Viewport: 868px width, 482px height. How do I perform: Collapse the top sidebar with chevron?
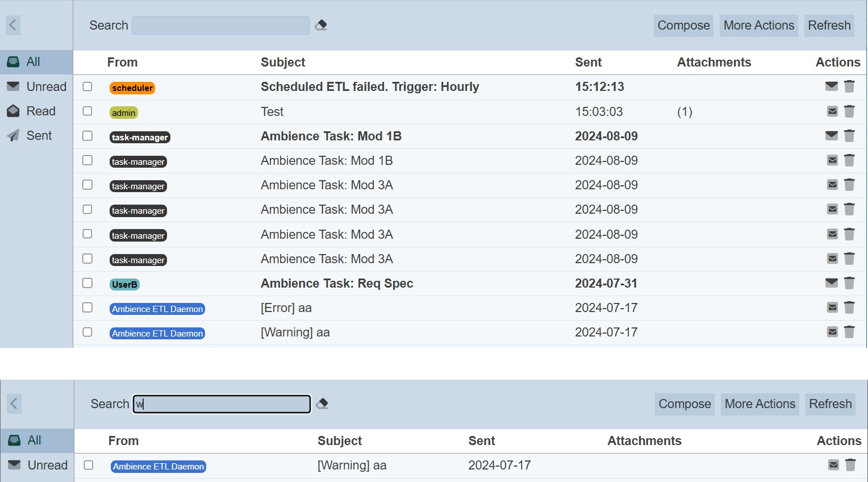(13, 25)
